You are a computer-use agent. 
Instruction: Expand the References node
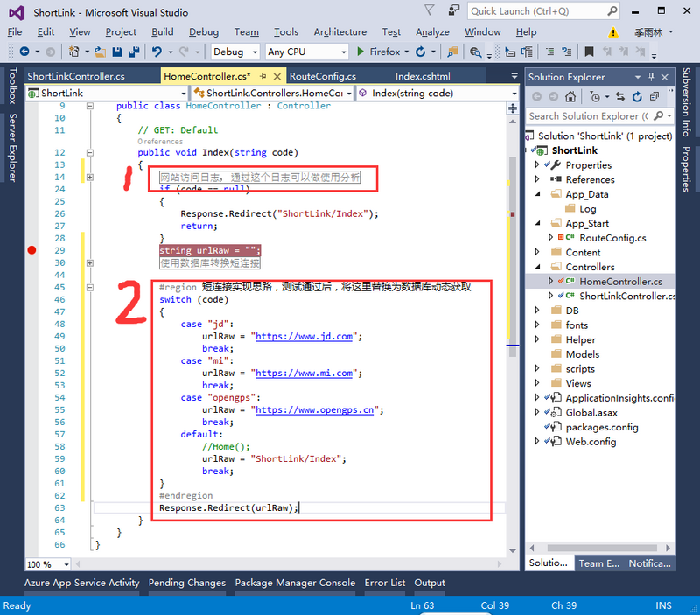coord(537,179)
